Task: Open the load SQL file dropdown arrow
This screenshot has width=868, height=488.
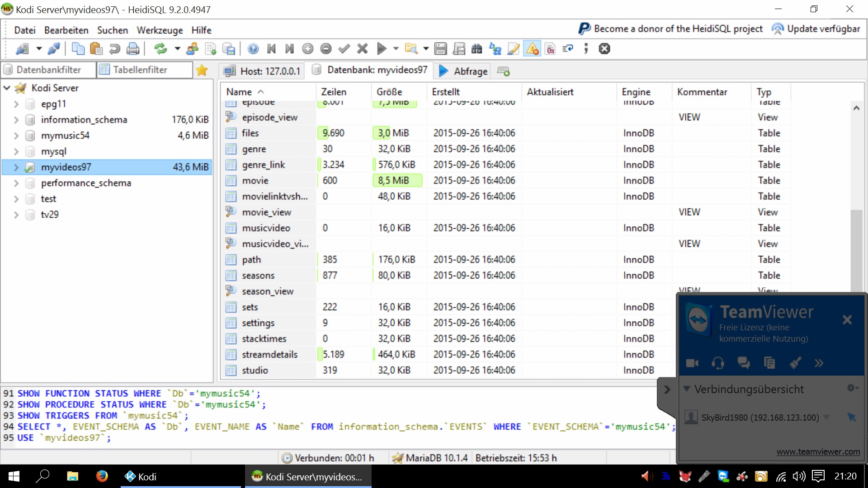Action: (425, 48)
